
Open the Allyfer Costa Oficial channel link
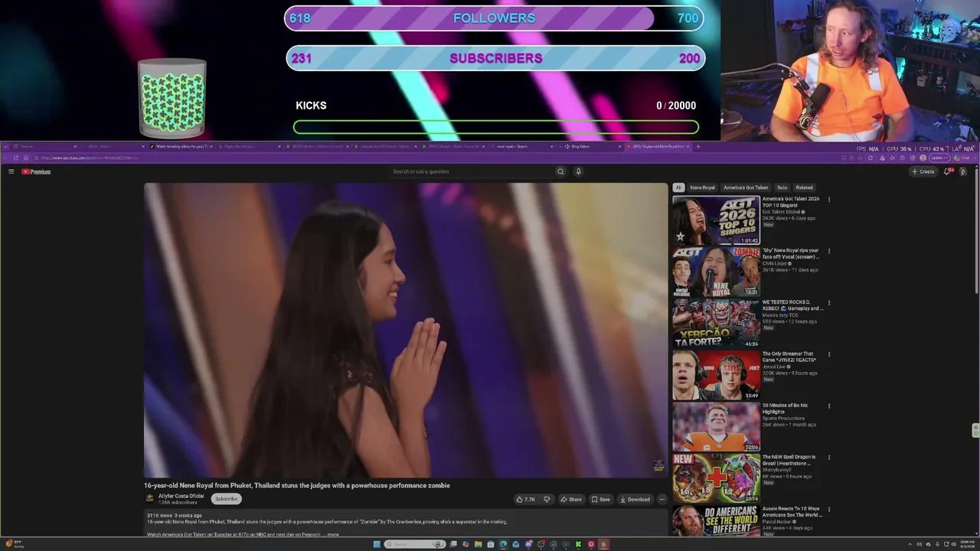(181, 496)
